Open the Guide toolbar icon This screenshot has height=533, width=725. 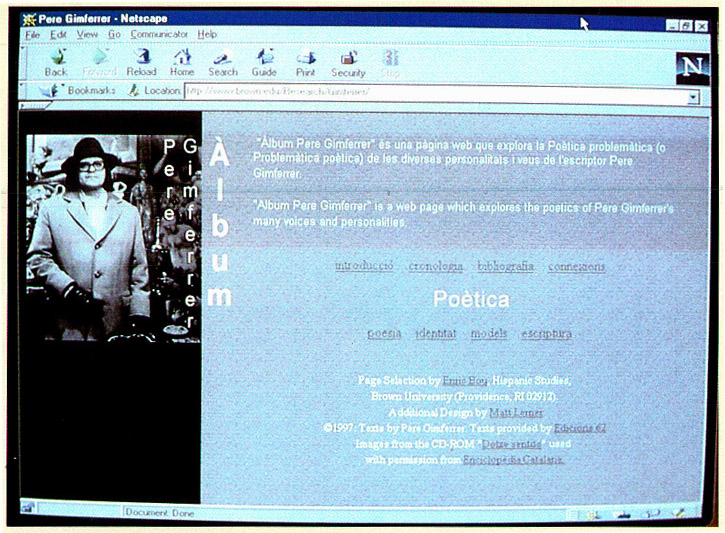pos(264,63)
